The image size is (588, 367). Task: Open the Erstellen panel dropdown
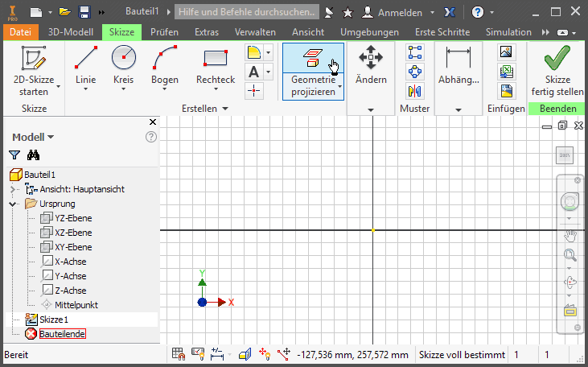click(224, 109)
